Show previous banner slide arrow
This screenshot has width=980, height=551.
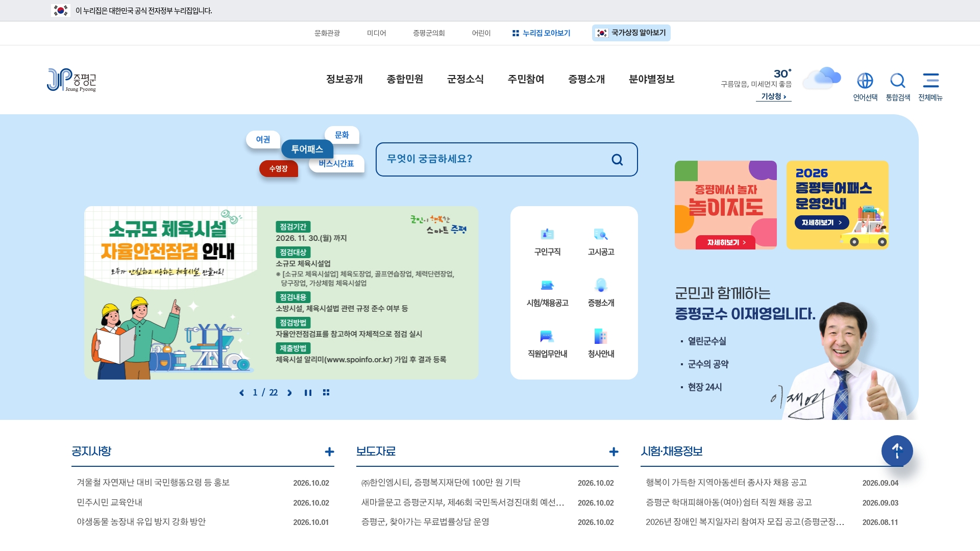(x=241, y=393)
